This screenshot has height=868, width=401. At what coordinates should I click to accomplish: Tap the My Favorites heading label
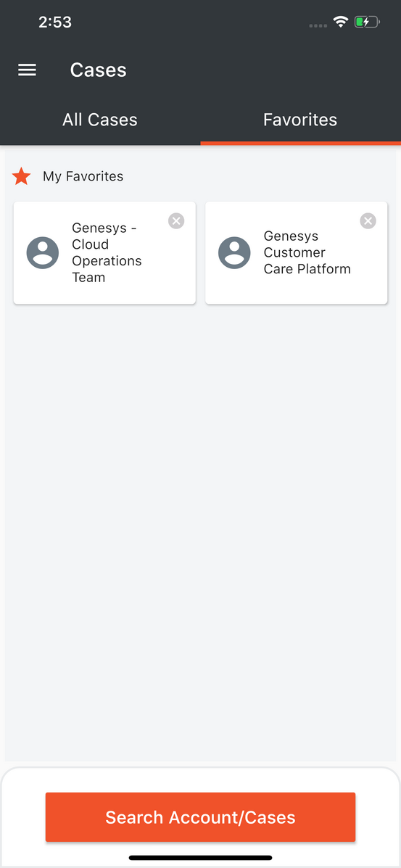tap(83, 177)
